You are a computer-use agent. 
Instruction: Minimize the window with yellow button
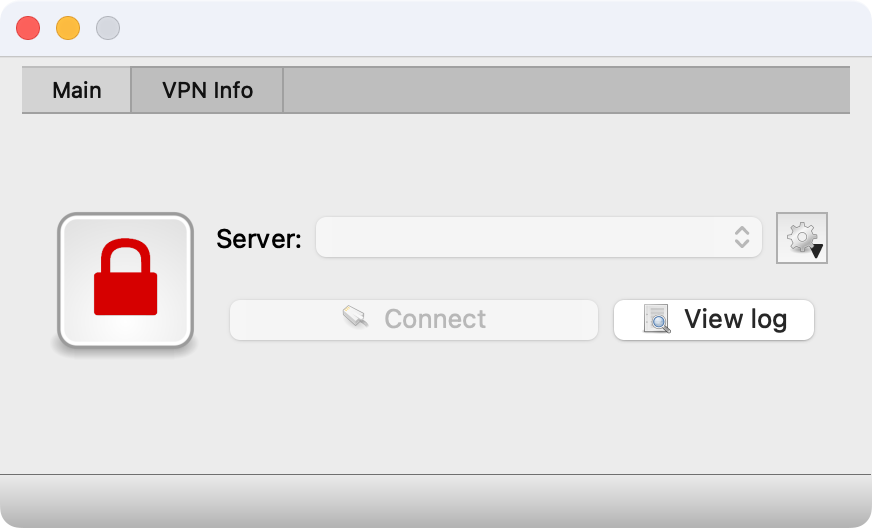pos(68,28)
